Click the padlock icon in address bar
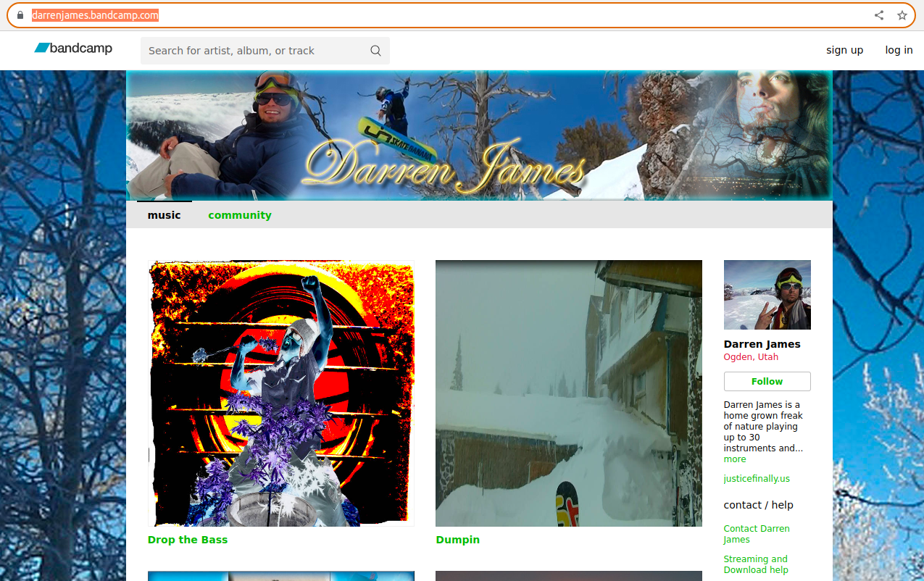This screenshot has height=581, width=924. pos(19,14)
